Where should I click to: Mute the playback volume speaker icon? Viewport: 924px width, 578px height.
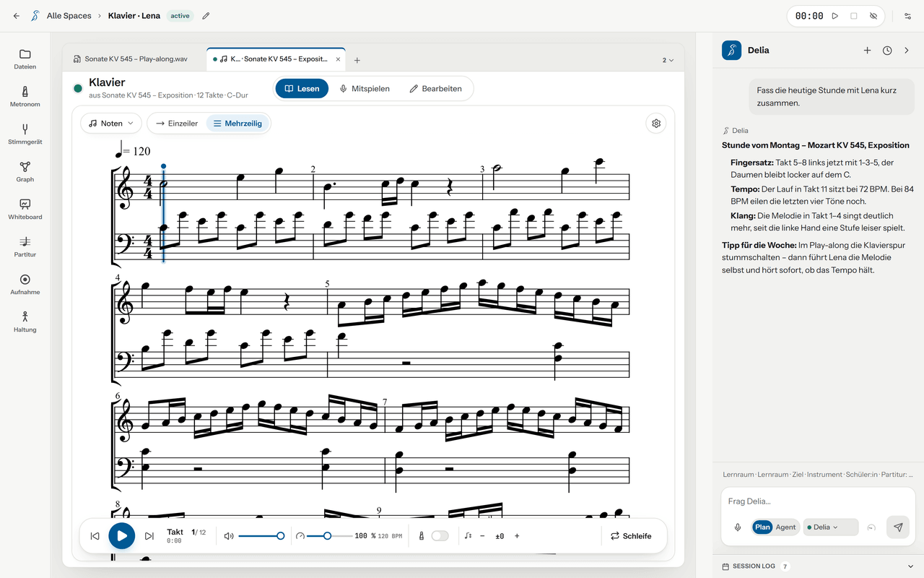tap(229, 536)
